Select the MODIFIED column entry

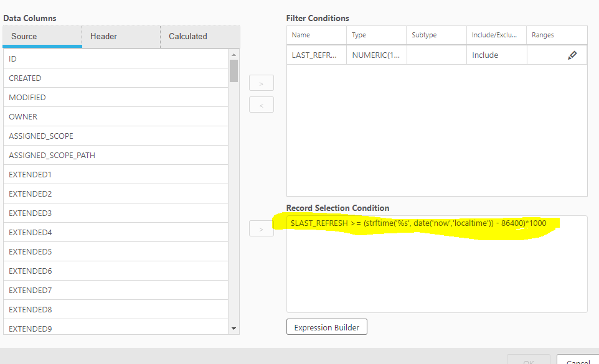[116, 98]
